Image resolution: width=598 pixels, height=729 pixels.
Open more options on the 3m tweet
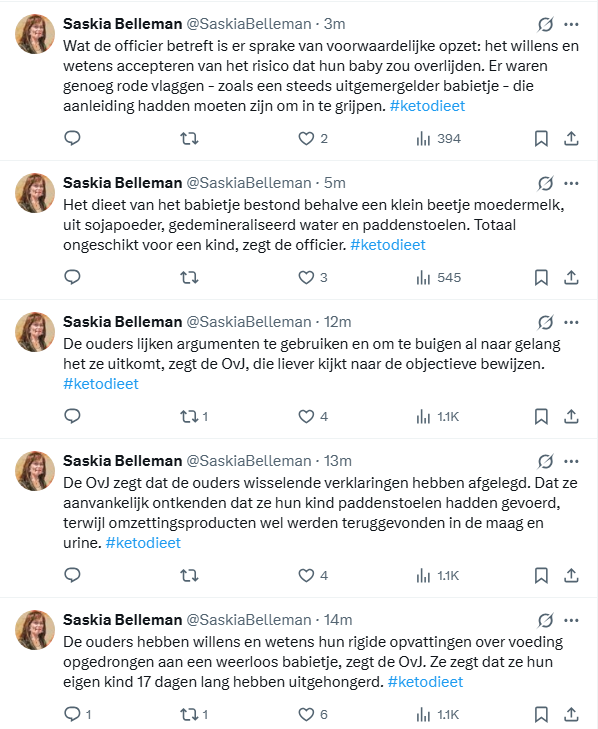coord(571,24)
